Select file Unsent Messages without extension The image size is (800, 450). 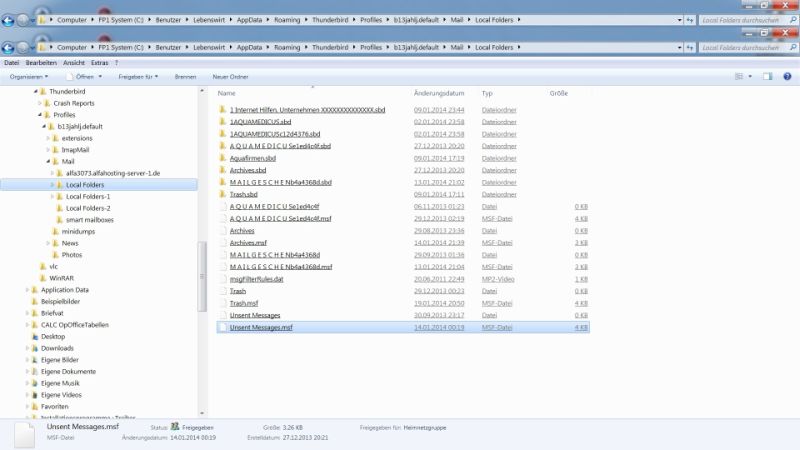[x=255, y=315]
